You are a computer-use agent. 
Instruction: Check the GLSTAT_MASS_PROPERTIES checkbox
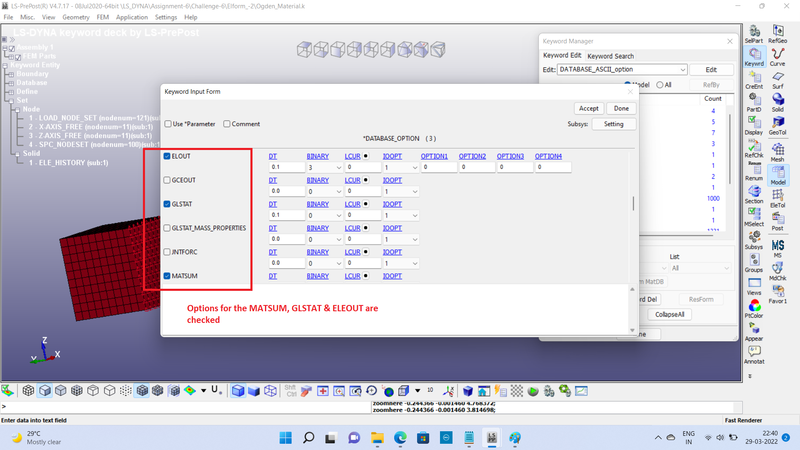pyautogui.click(x=167, y=228)
